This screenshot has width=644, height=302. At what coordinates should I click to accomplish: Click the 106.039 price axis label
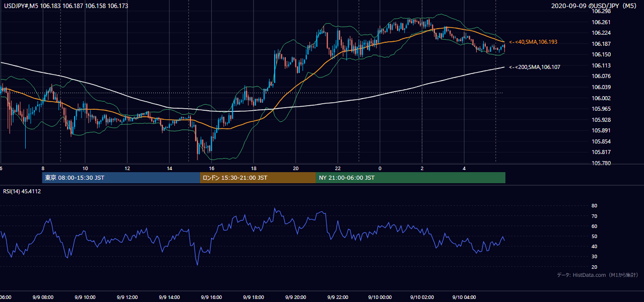[601, 87]
